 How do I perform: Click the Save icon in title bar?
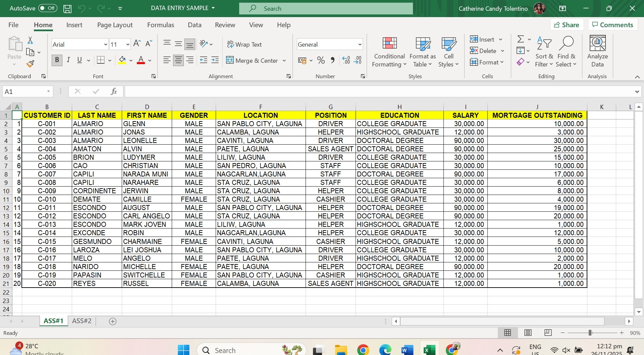tap(67, 9)
